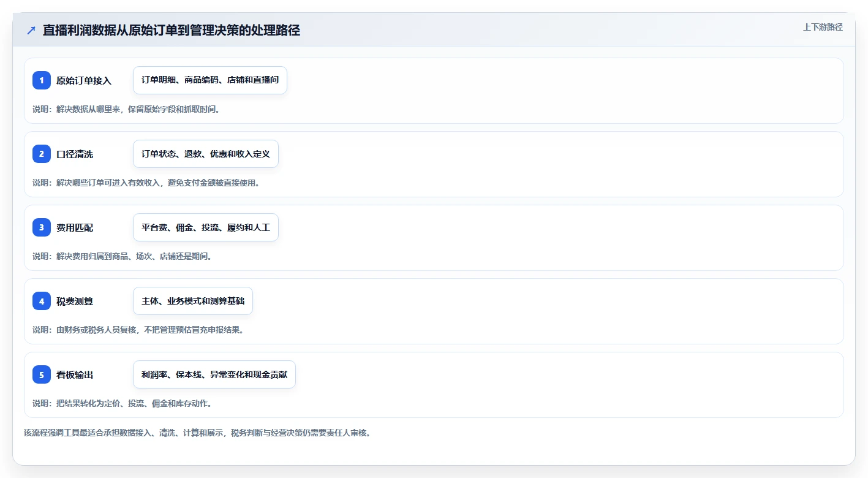Select step number 3 badge
The image size is (868, 478).
point(42,227)
